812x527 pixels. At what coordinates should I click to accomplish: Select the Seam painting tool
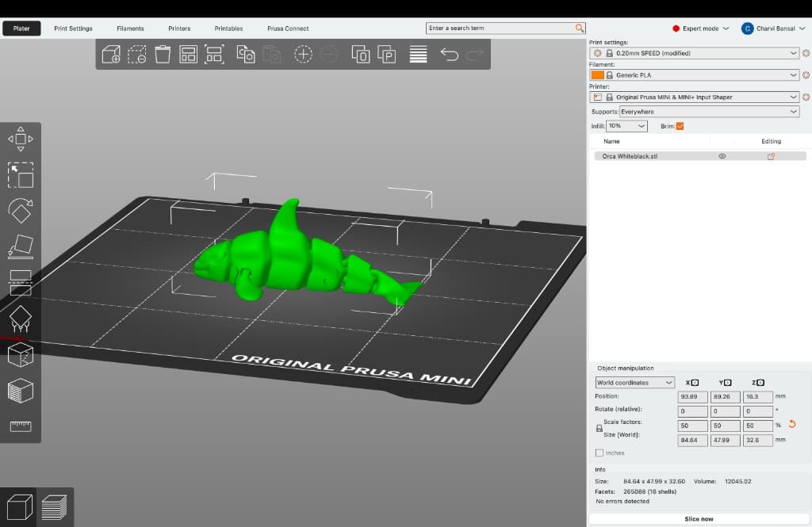tap(21, 354)
